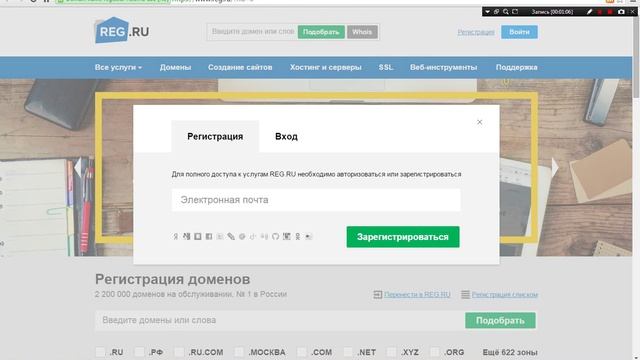Sign up with the Odnoklassniki social icon

click(298, 236)
